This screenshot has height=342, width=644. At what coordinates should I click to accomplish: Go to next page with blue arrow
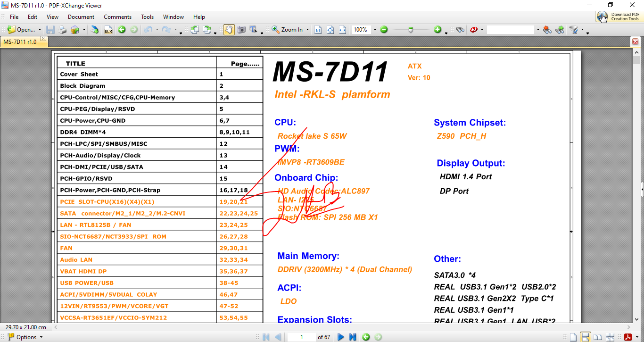point(340,337)
